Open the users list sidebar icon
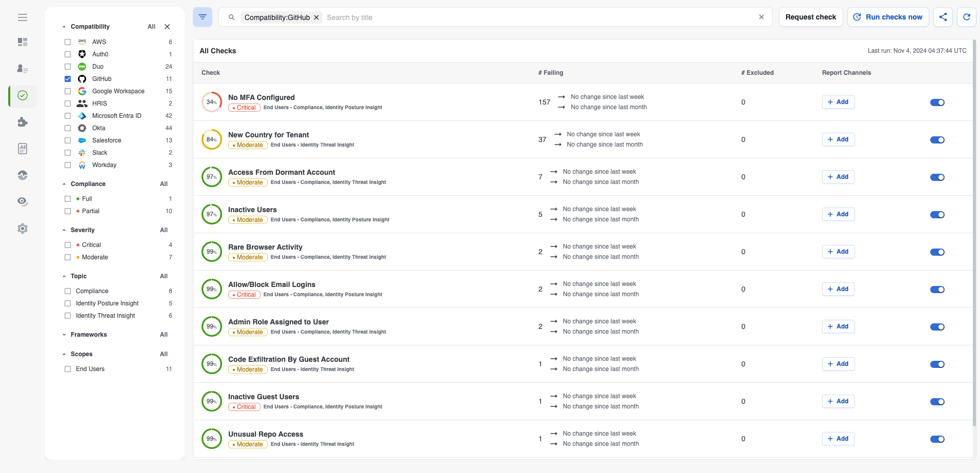The height and width of the screenshot is (473, 980). (x=23, y=69)
